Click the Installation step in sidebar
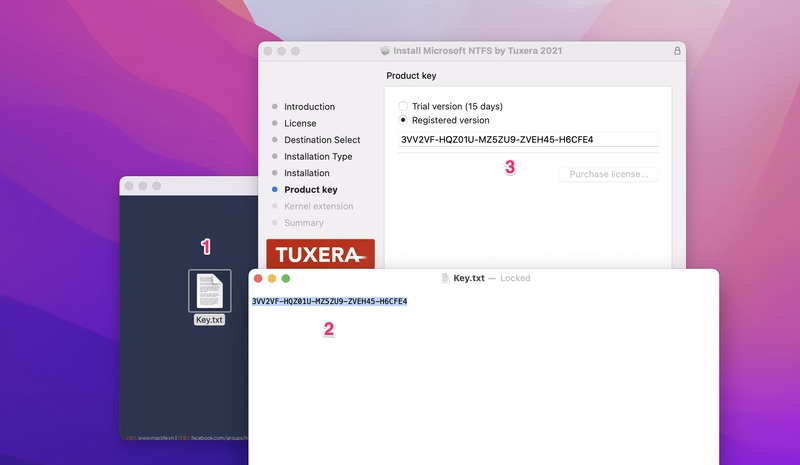Viewport: 800px width, 465px height. [307, 173]
